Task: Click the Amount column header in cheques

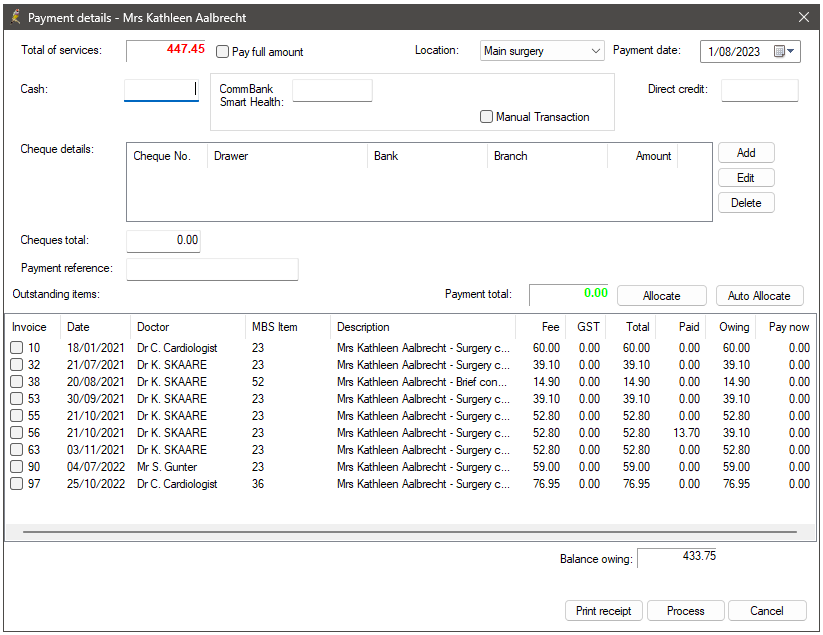Action: (x=642, y=156)
